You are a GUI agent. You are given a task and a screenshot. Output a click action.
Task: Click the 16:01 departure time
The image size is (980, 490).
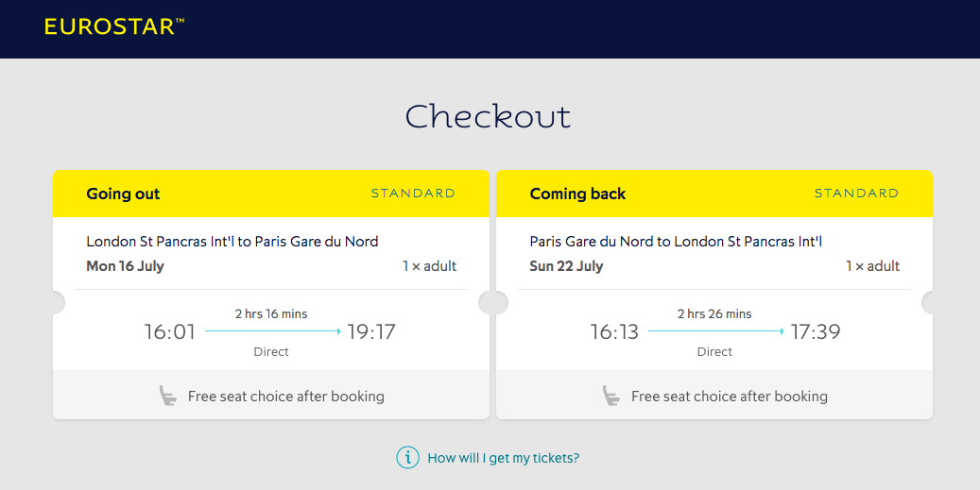pos(170,331)
